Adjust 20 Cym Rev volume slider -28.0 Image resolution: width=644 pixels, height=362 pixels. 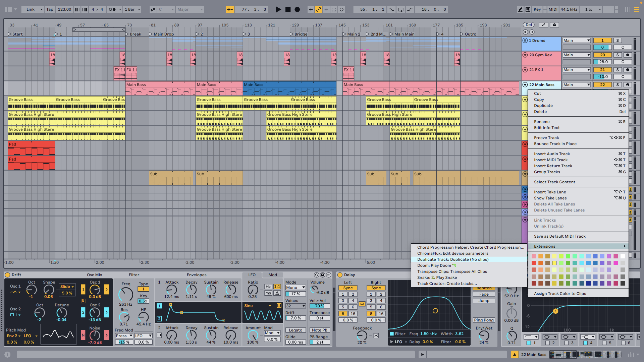tap(602, 62)
